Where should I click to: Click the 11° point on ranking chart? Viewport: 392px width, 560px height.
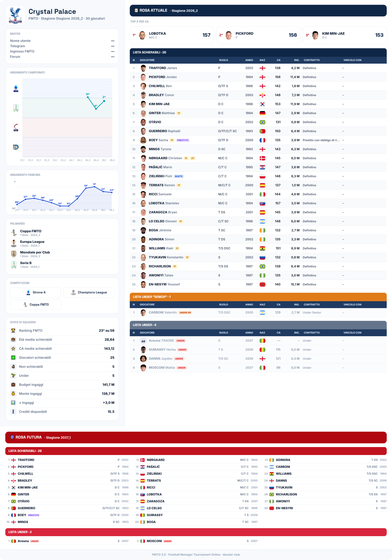pyautogui.click(x=95, y=187)
